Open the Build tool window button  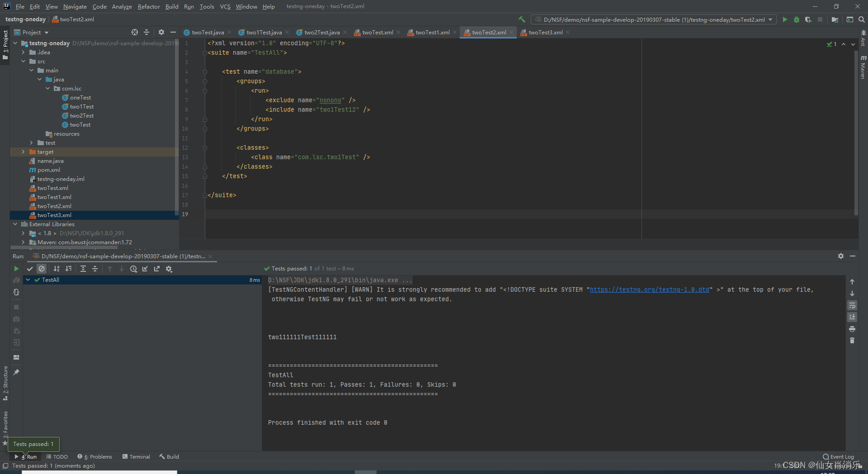click(169, 457)
